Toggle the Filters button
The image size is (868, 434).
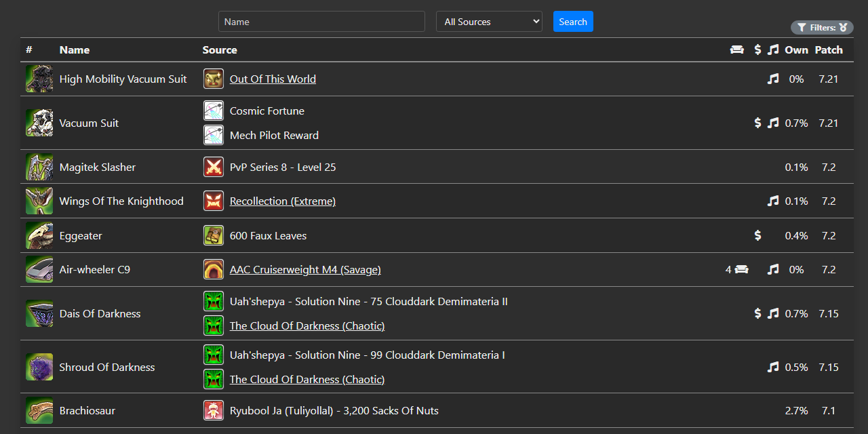tap(822, 28)
